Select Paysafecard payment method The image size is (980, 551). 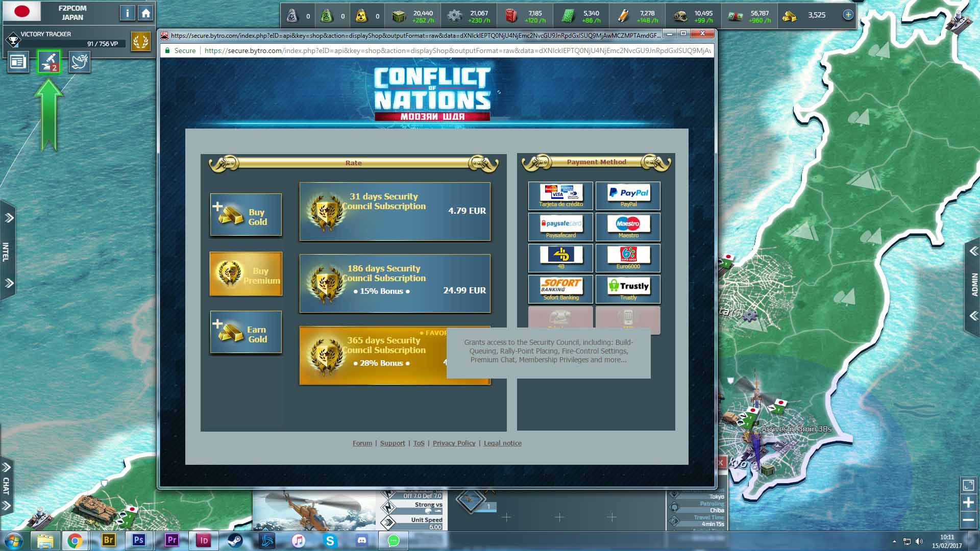pos(560,227)
